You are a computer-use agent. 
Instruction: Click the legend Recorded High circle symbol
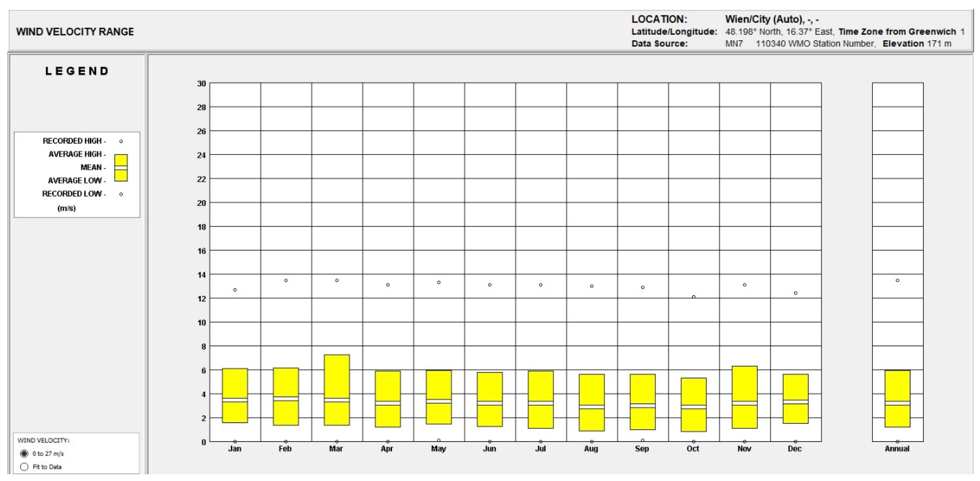pyautogui.click(x=121, y=141)
